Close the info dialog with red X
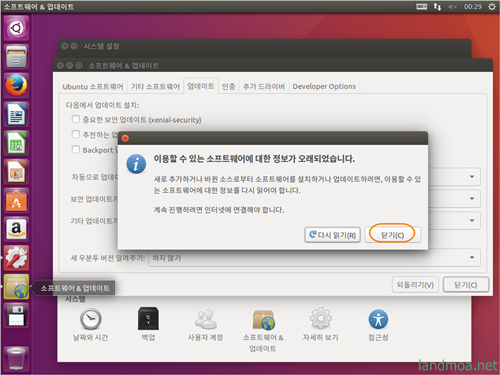 (125, 138)
